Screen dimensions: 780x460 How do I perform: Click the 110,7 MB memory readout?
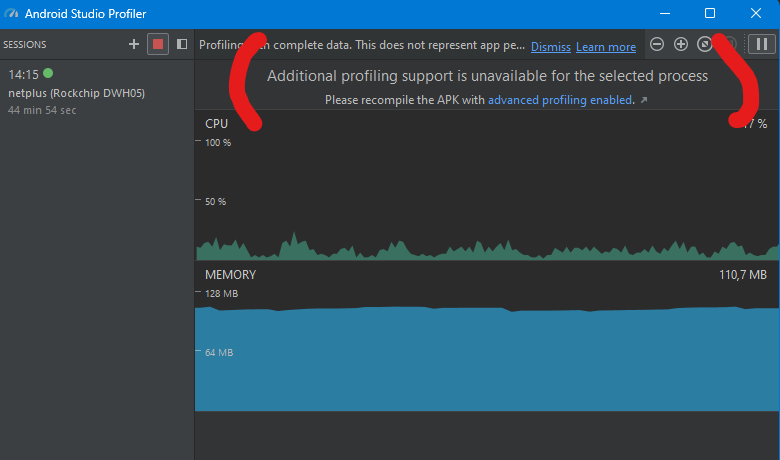[742, 274]
